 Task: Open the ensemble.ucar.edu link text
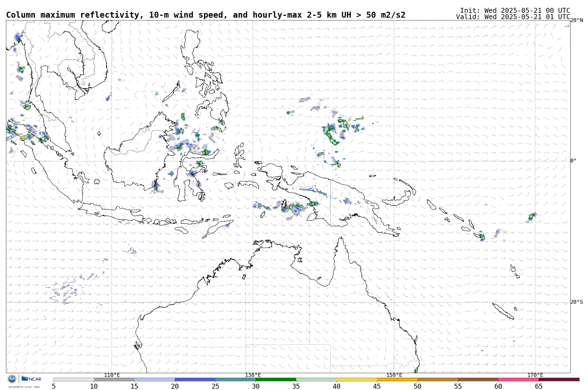pos(24,387)
